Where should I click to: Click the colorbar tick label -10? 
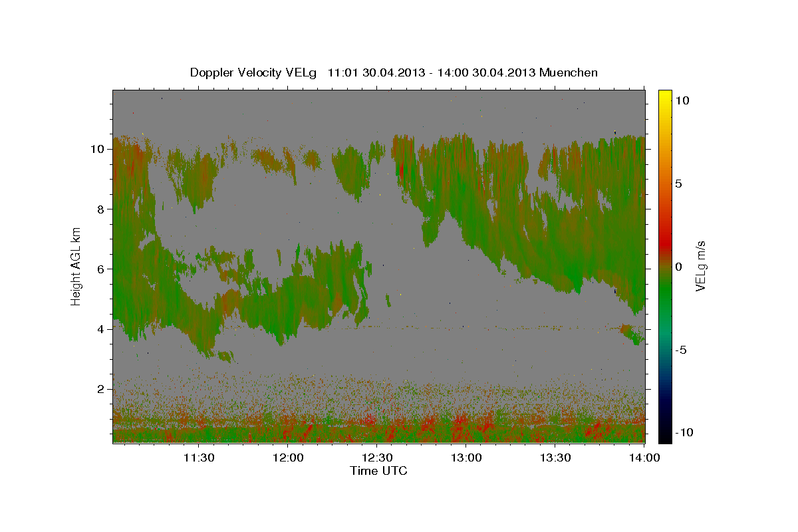[684, 432]
